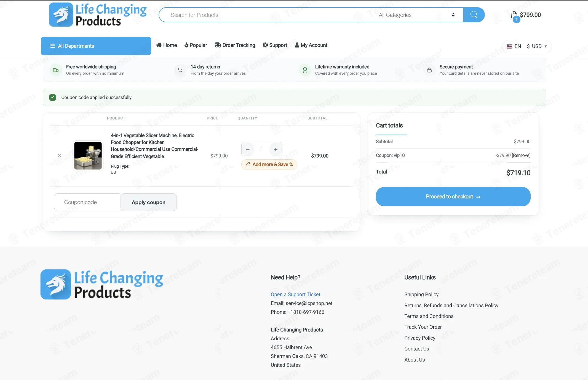
Task: Click the Proceed to checkout button
Action: coord(453,197)
